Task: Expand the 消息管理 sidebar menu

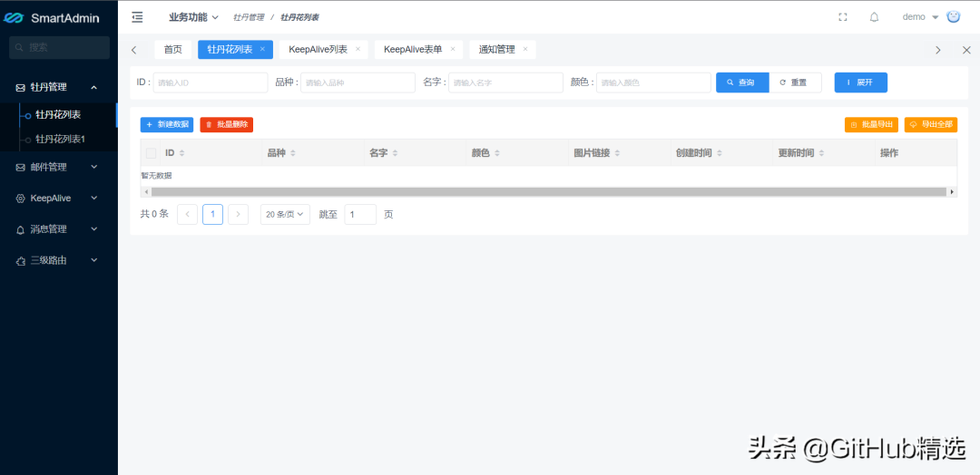Action: [59, 229]
